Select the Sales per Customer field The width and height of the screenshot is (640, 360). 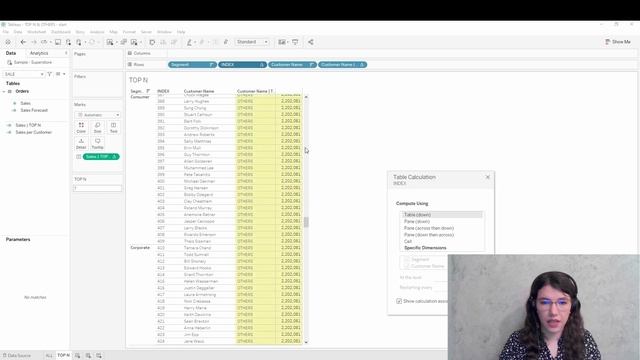tap(33, 132)
